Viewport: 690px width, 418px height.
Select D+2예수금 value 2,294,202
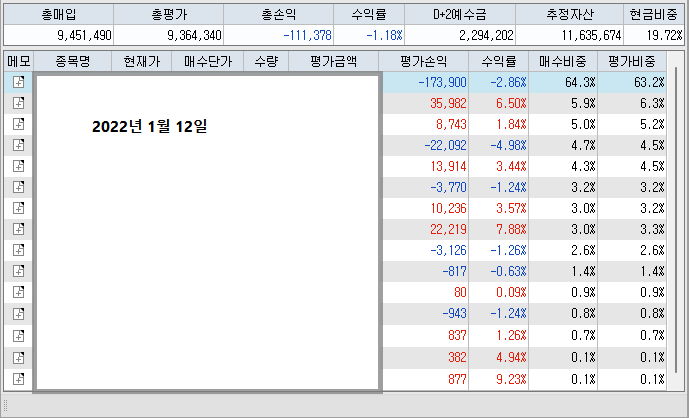coord(486,35)
